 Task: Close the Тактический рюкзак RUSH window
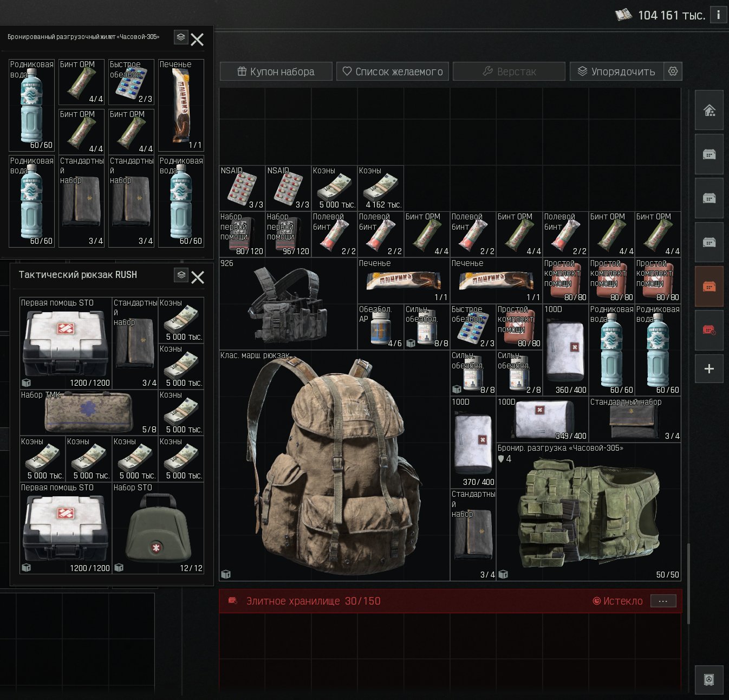(198, 277)
